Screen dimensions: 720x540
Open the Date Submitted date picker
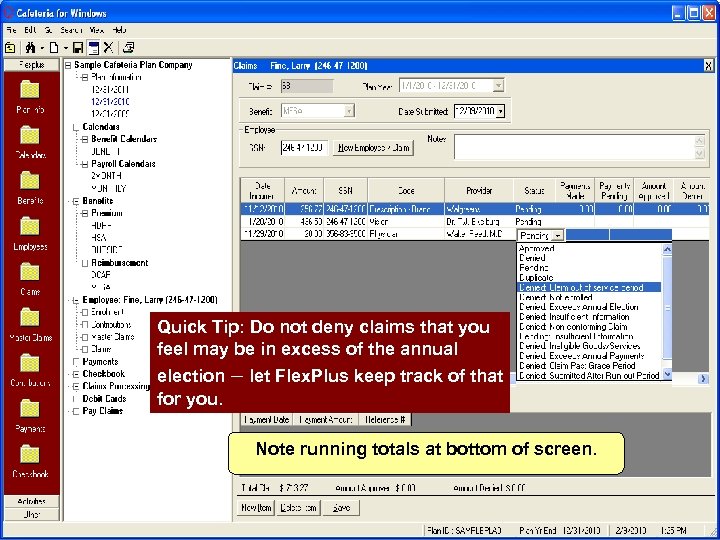click(500, 111)
